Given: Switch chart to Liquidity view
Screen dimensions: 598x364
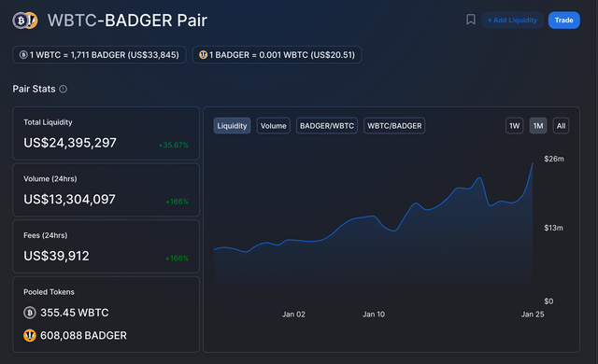Looking at the screenshot, I should pos(232,126).
